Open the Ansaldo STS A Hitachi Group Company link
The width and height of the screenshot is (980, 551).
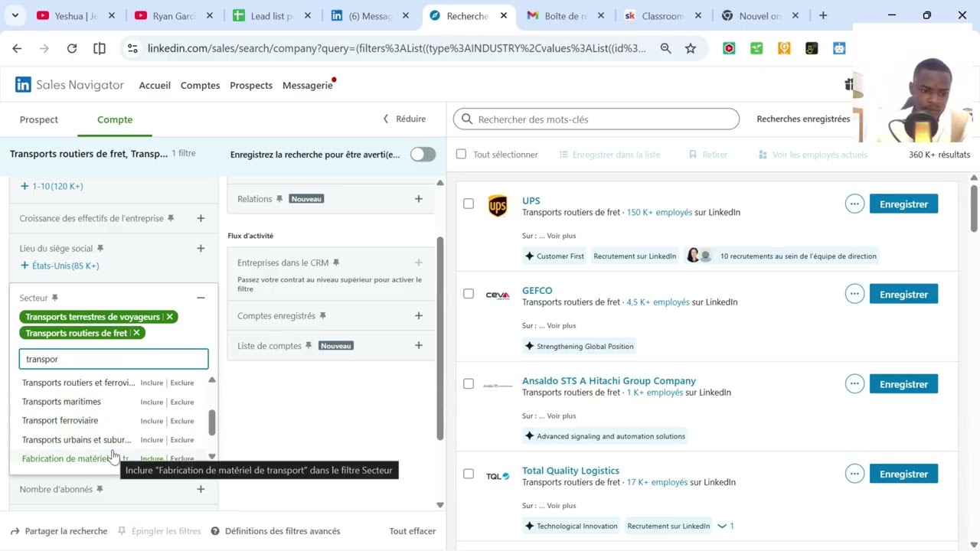pyautogui.click(x=609, y=380)
